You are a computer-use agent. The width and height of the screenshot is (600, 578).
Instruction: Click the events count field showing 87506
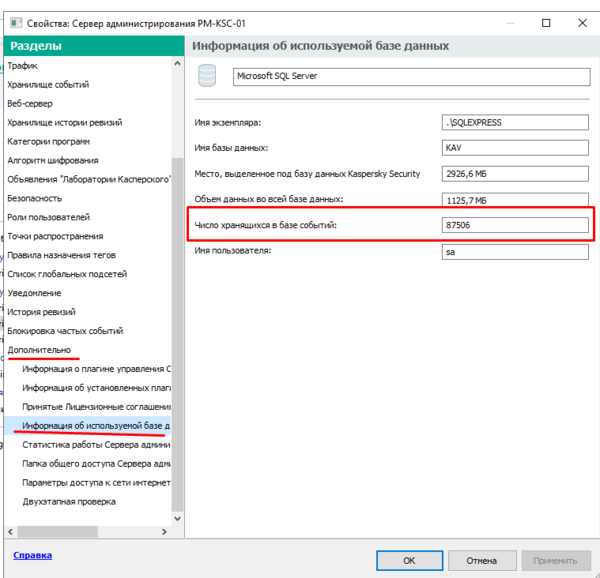515,226
